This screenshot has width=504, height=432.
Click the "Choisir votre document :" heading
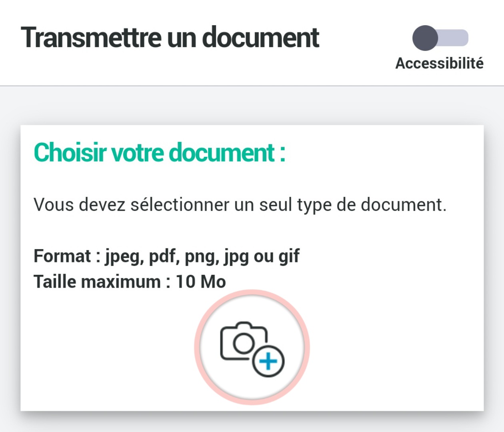(159, 152)
